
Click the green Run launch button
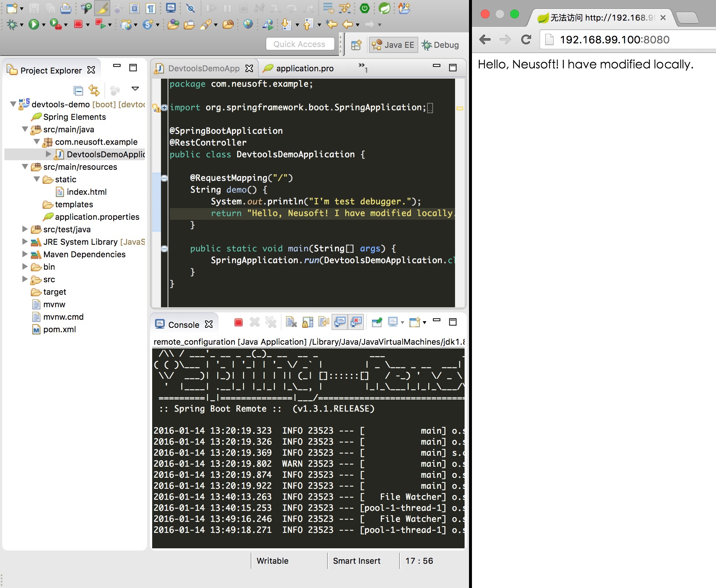(34, 25)
